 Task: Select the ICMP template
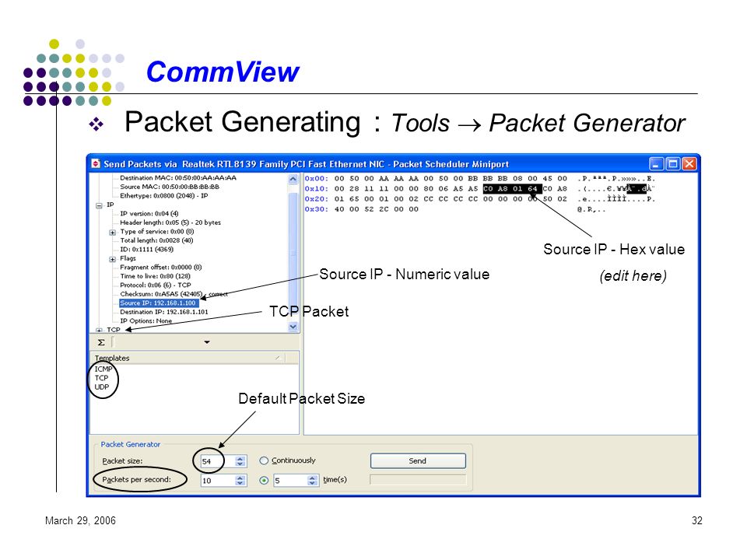click(103, 369)
